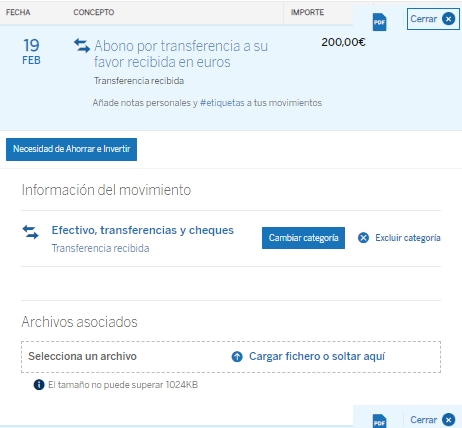Click the upload arrow icon
Screen dimensions: 462x428
[x=237, y=357]
